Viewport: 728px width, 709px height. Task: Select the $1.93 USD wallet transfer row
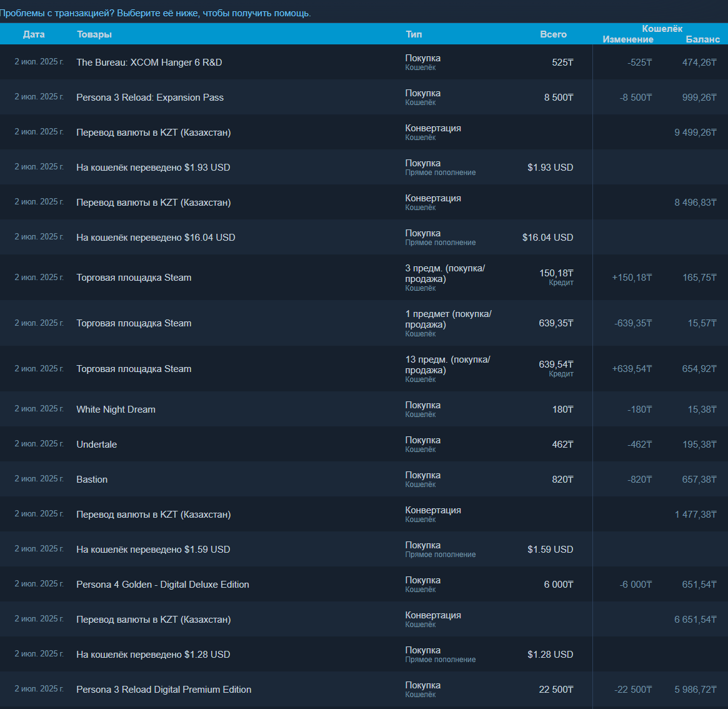[x=364, y=168]
